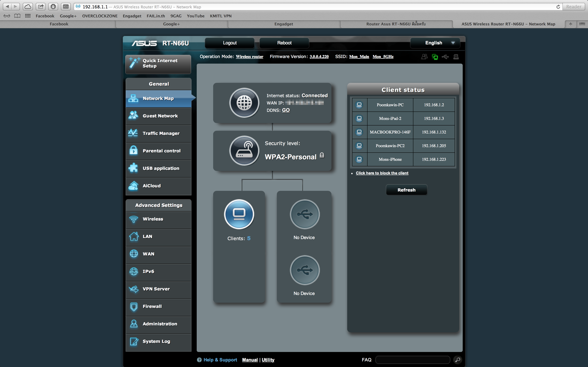
Task: Click the wireless router security icon
Action: click(244, 150)
